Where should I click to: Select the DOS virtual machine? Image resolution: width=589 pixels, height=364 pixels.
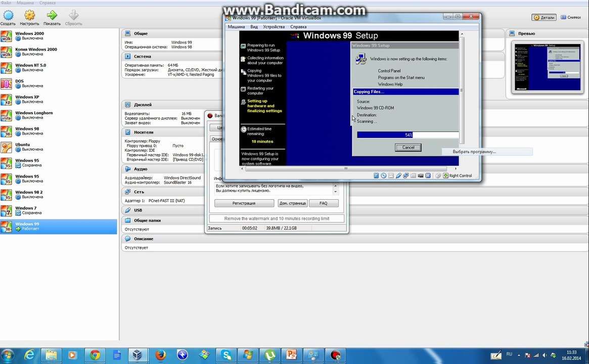tap(59, 83)
